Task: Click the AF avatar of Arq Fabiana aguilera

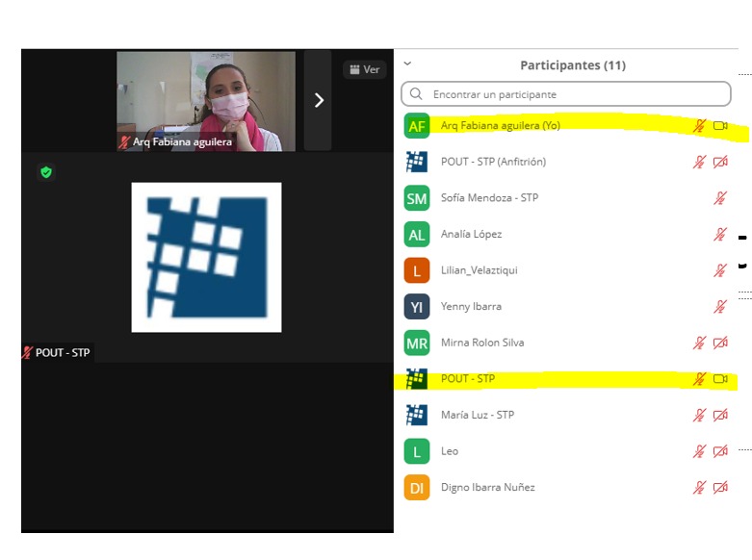Action: [x=417, y=126]
